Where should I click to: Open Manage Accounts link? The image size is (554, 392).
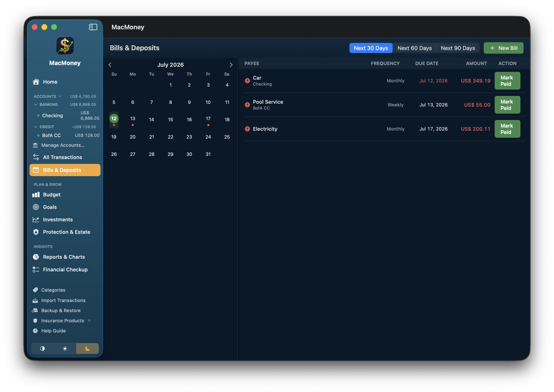(x=63, y=145)
